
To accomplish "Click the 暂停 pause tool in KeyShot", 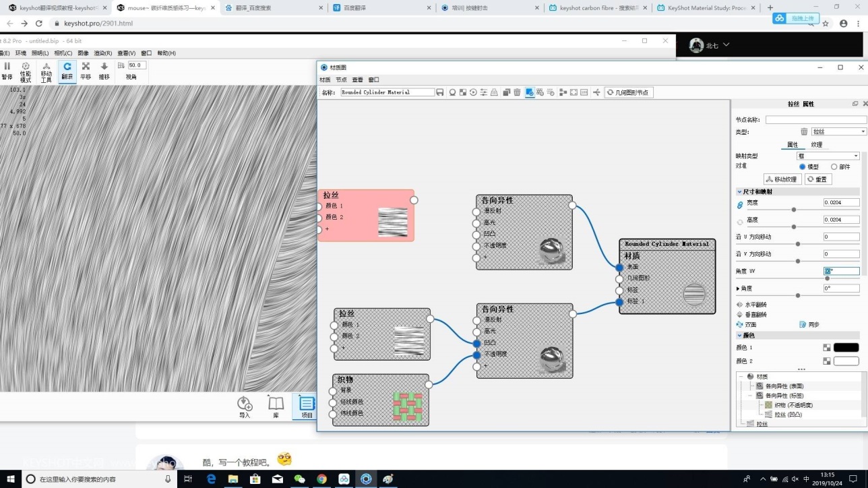I will (7, 71).
